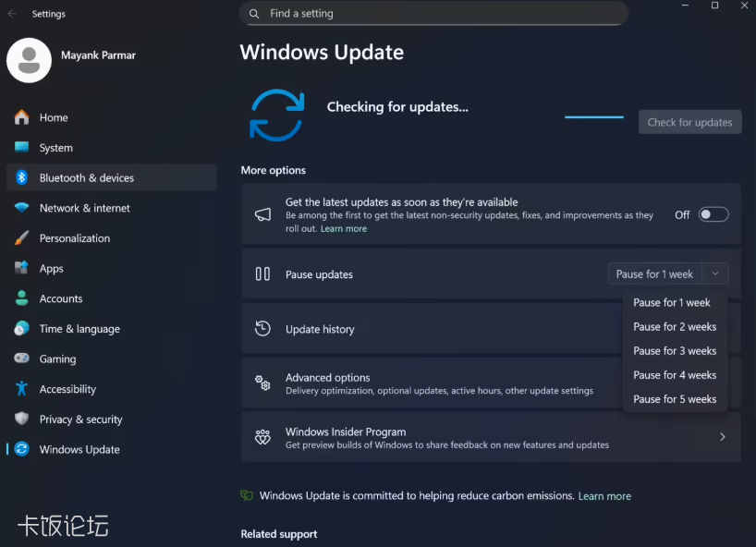Select Windows Update in the sidebar
This screenshot has height=547, width=756.
pyautogui.click(x=112, y=449)
